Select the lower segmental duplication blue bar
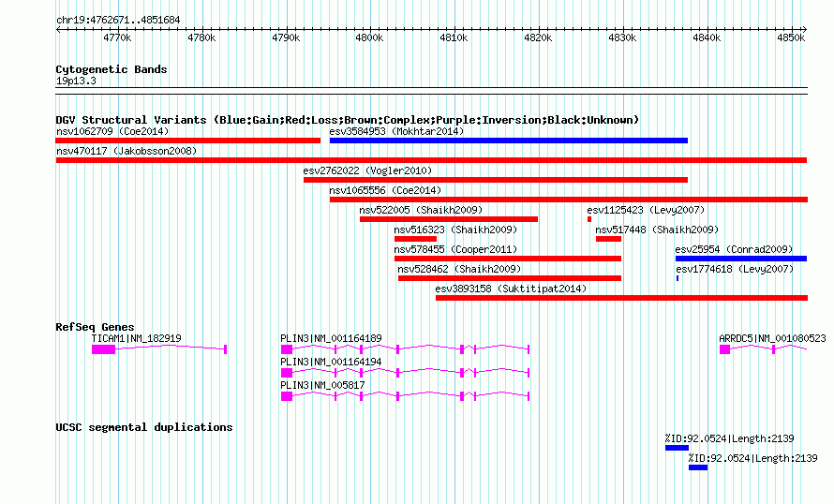Image resolution: width=834 pixels, height=504 pixels. point(698,467)
